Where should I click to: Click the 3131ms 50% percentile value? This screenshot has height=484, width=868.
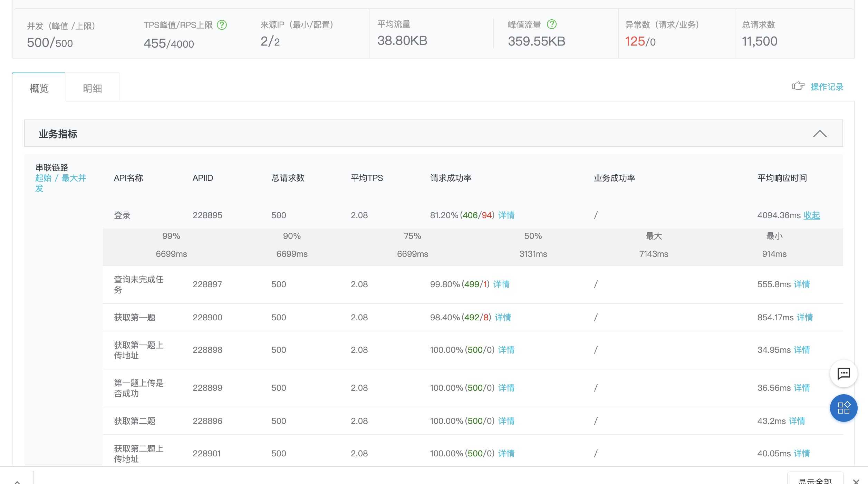point(533,254)
